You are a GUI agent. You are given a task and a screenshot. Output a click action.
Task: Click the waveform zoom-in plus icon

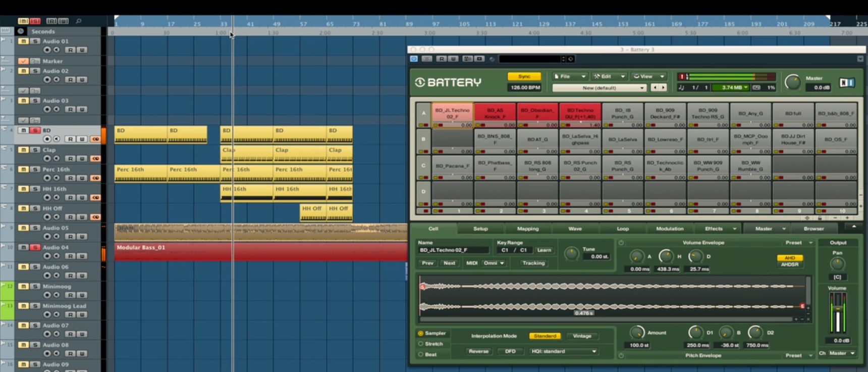coord(796,319)
